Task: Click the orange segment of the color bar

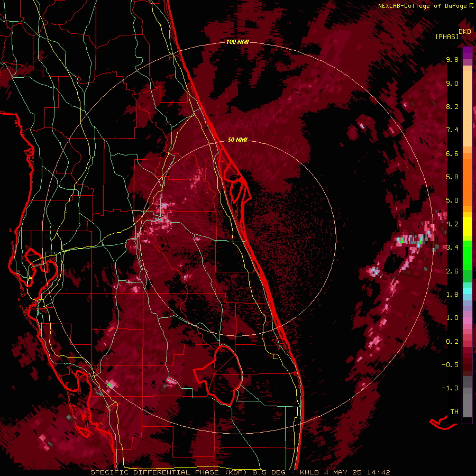Action: (467, 182)
